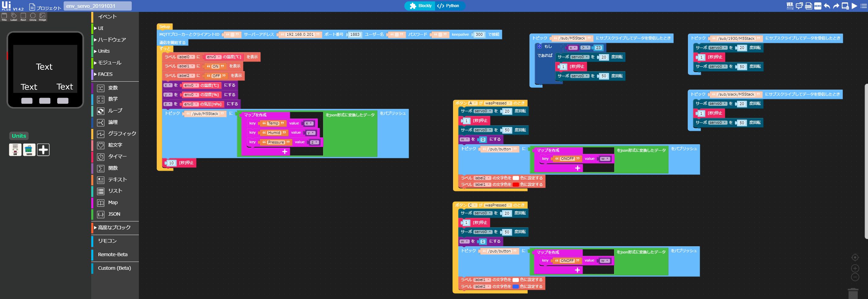Image resolution: width=868 pixels, height=299 pixels.
Task: Switch to the Python code tab
Action: tap(449, 6)
